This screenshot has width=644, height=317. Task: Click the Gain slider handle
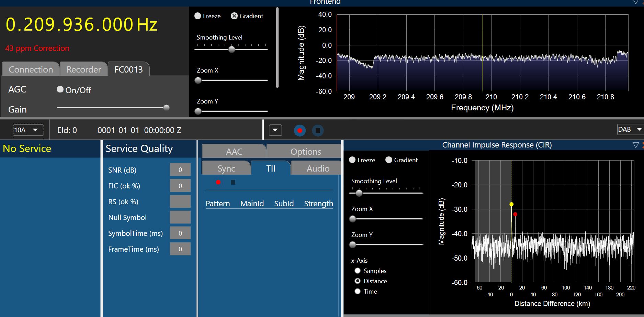pyautogui.click(x=167, y=108)
